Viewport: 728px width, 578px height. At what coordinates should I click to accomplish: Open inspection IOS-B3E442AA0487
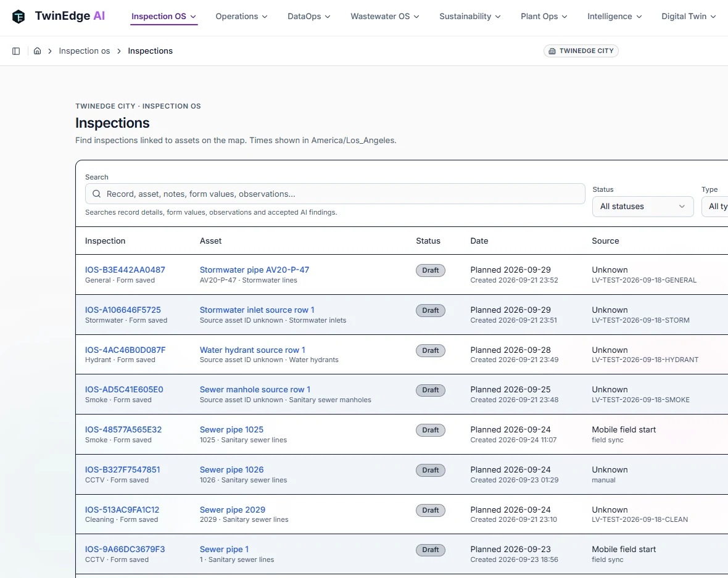point(125,270)
